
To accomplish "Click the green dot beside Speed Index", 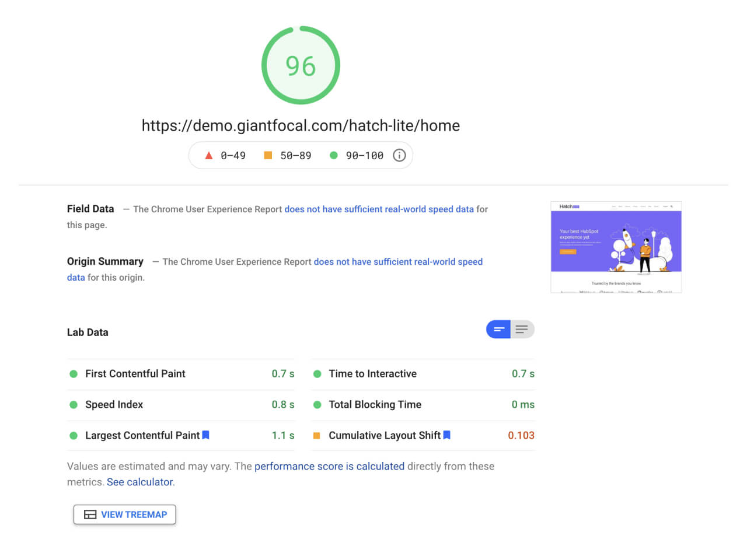I will coord(74,405).
